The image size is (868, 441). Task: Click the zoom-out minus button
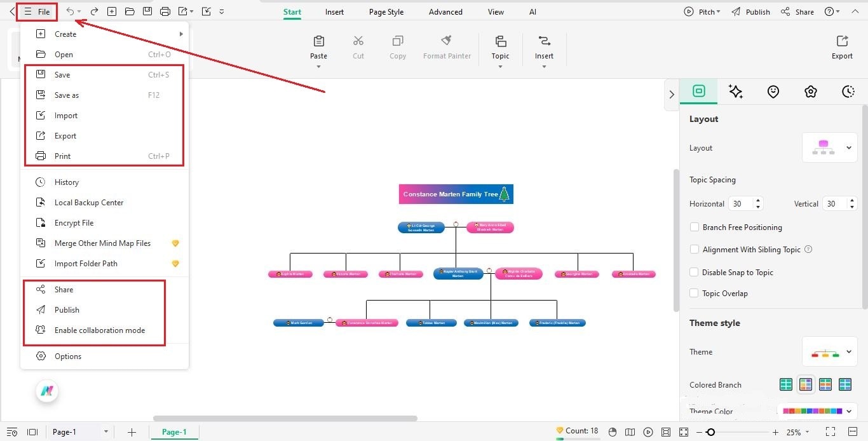(699, 432)
